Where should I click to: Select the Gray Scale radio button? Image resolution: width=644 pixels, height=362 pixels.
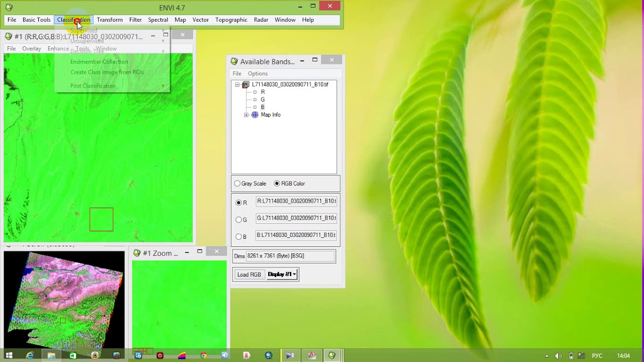click(237, 184)
